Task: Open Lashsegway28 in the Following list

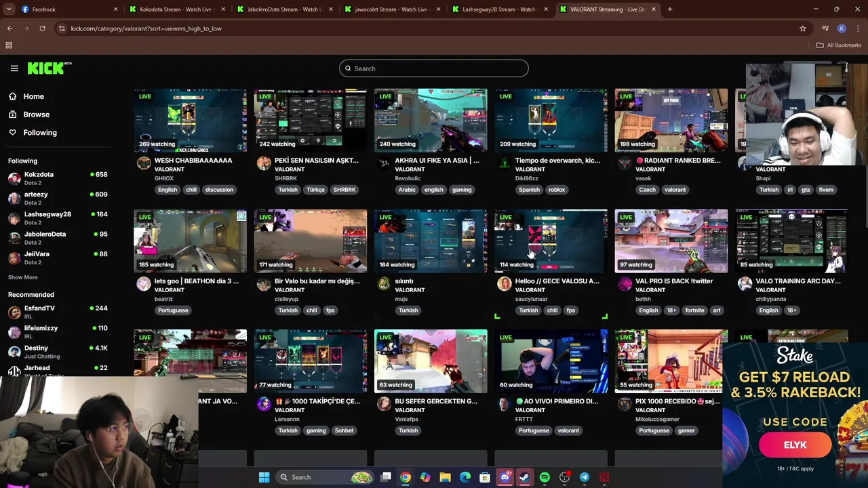Action: tap(58, 218)
